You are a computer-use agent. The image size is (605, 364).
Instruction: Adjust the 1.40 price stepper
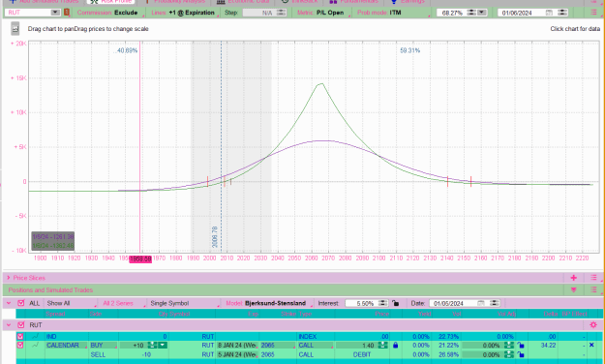coord(382,345)
